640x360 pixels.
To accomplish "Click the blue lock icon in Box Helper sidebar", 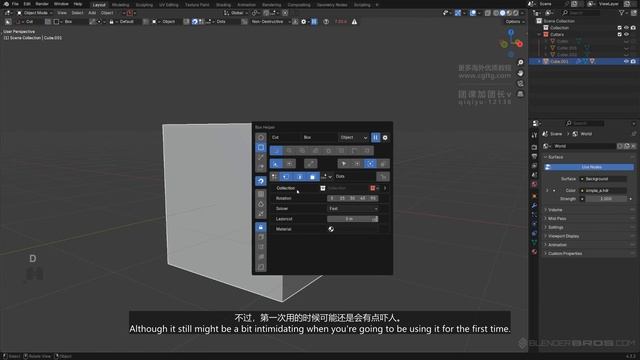I will (261, 227).
